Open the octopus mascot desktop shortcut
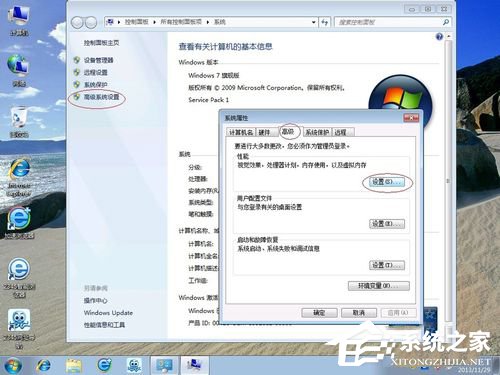Image resolution: width=500 pixels, height=375 pixels. point(19,328)
